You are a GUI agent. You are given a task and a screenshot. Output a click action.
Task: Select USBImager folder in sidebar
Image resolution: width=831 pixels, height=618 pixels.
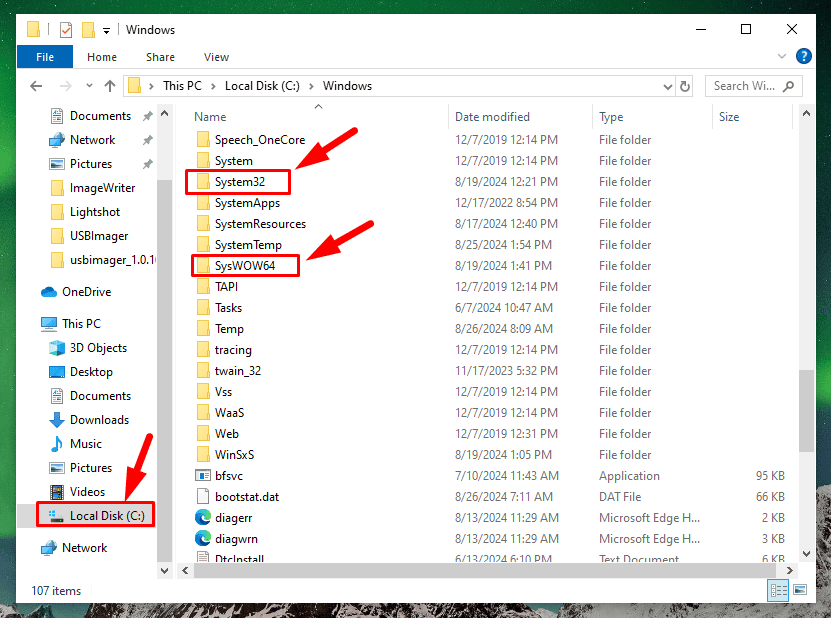tap(99, 236)
